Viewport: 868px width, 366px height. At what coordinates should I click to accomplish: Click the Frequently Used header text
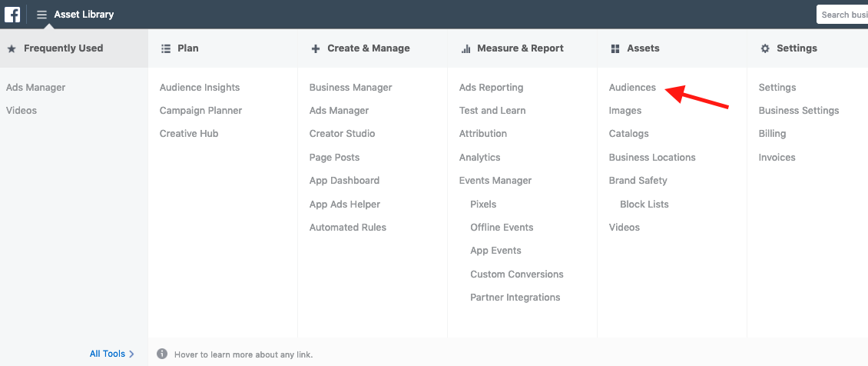63,48
